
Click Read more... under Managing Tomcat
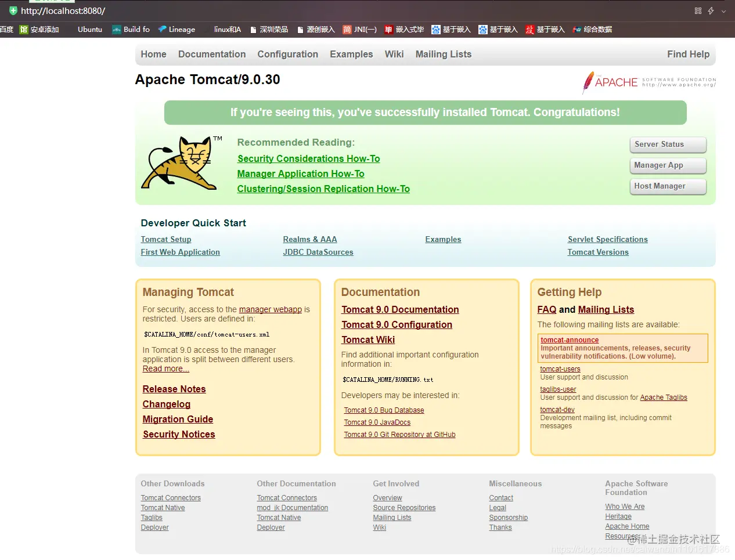tap(165, 368)
